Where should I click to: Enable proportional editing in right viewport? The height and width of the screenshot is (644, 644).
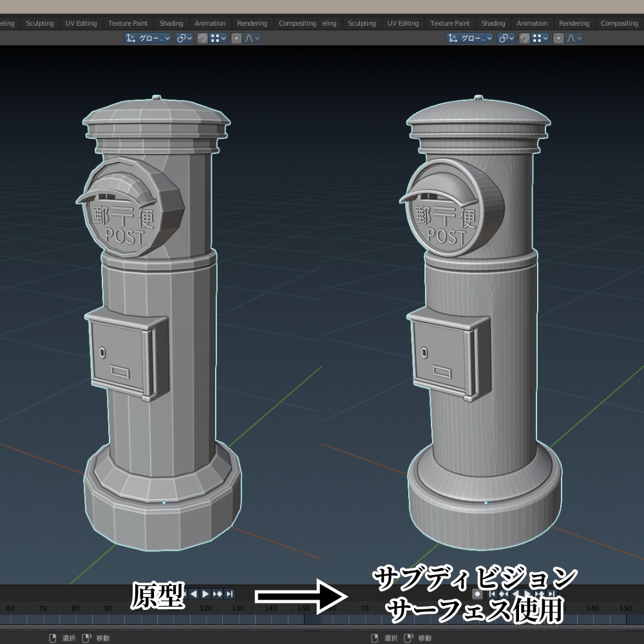tap(558, 37)
